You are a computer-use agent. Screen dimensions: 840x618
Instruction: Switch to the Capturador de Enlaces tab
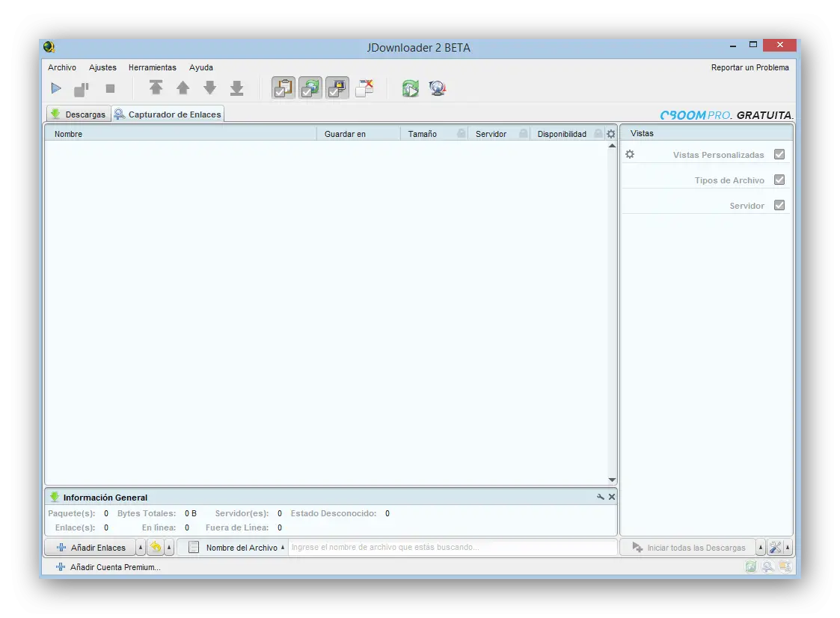168,114
